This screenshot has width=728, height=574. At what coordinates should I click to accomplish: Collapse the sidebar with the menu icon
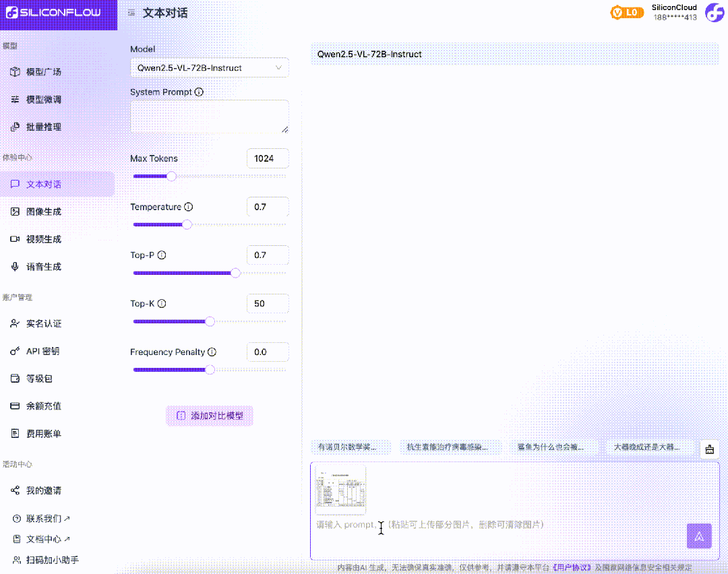coord(131,13)
